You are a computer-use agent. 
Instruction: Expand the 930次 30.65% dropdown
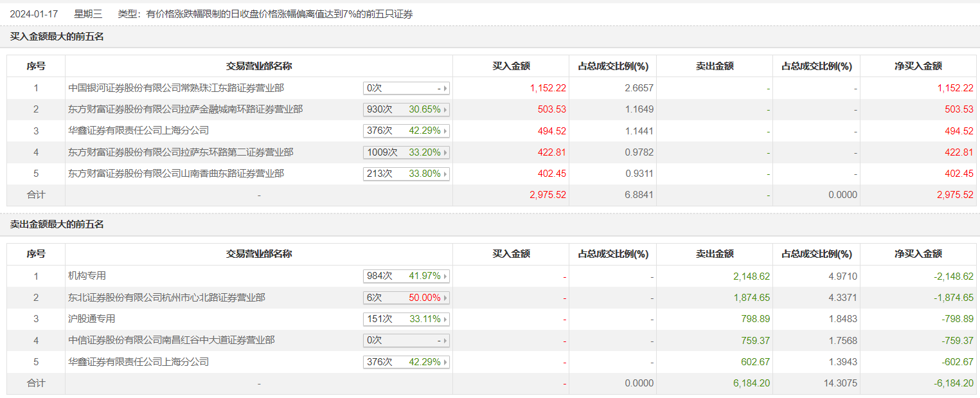pos(406,110)
